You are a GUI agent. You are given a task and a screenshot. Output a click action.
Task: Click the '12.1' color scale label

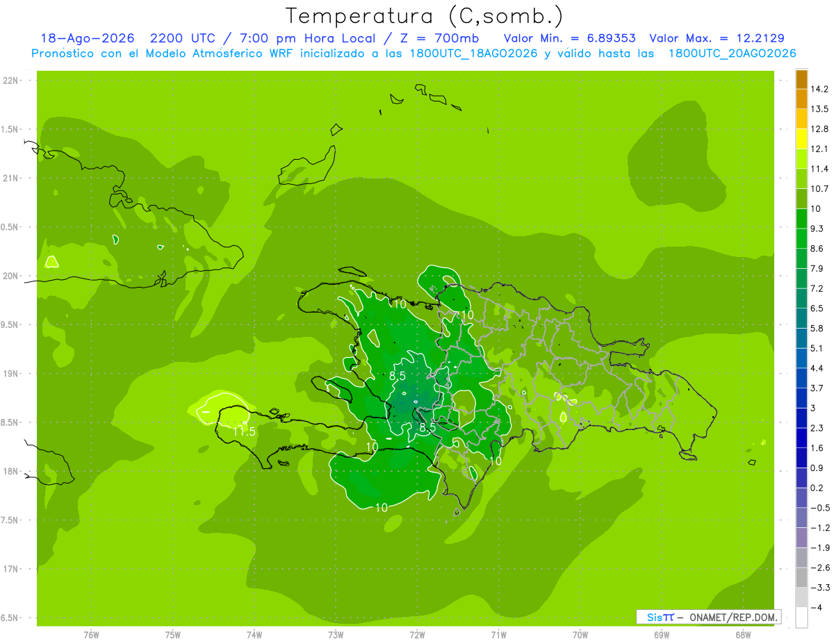[x=819, y=149]
